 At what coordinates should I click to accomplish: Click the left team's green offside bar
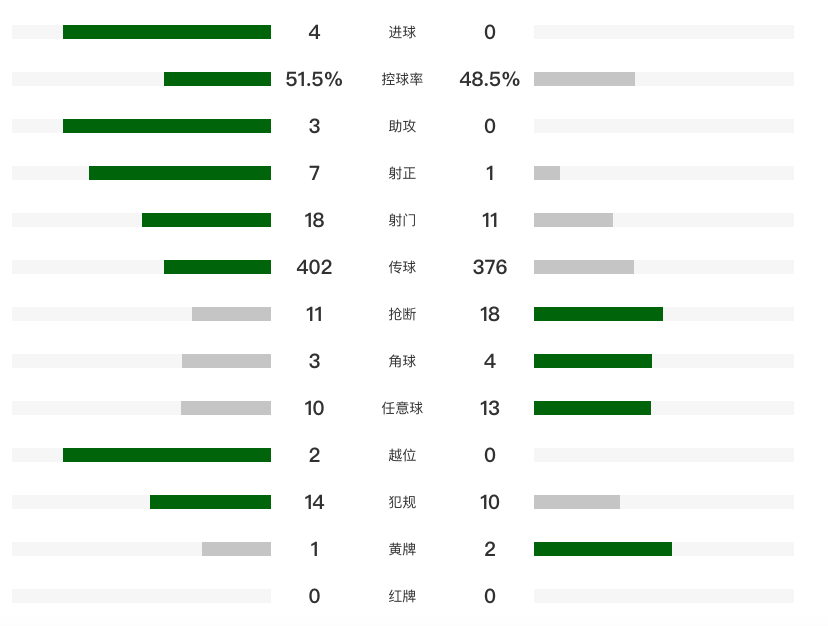[x=167, y=455]
